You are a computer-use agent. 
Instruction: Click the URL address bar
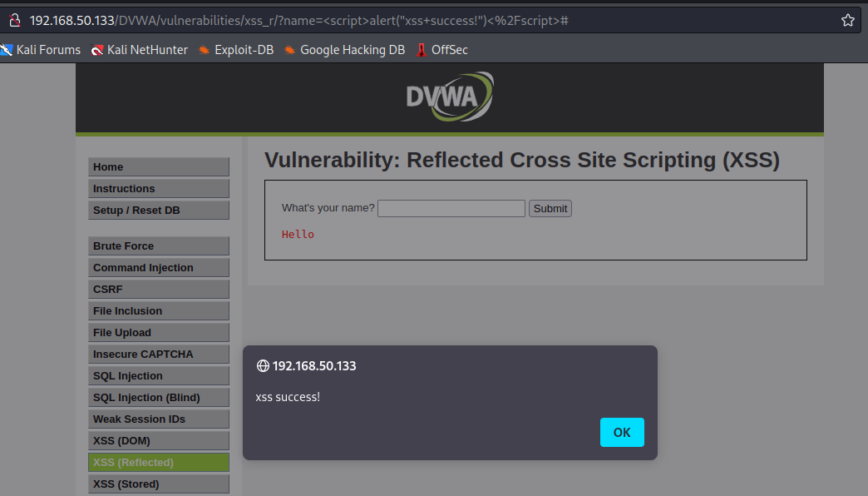(x=432, y=21)
